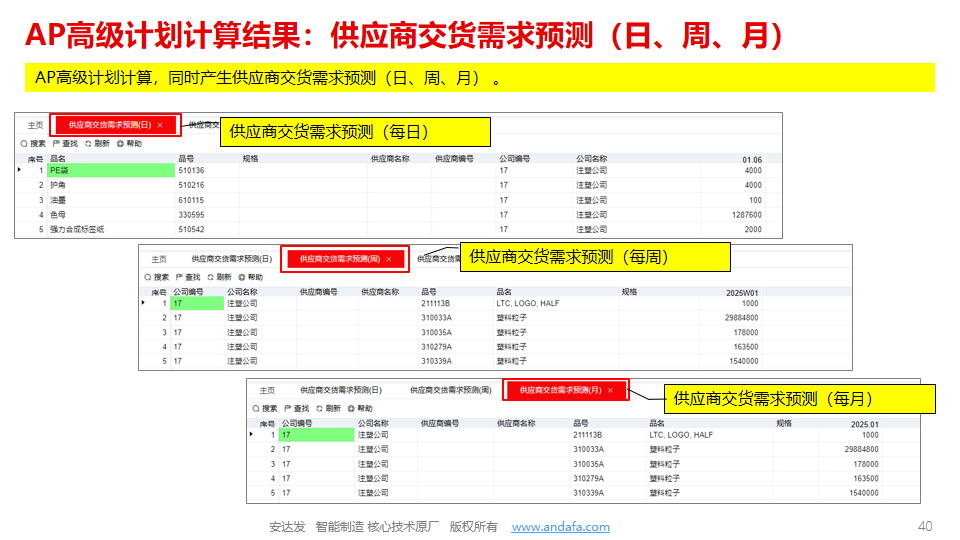The width and height of the screenshot is (960, 540).
Task: Select the 供应商交货需求预测(日) tab in the monthly window
Action: pos(340,390)
